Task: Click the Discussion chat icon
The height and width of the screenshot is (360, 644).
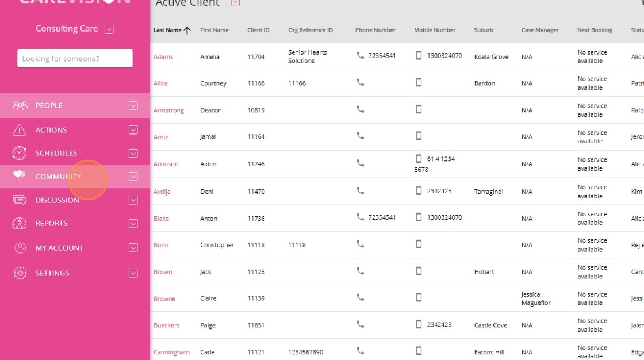Action: 20,200
